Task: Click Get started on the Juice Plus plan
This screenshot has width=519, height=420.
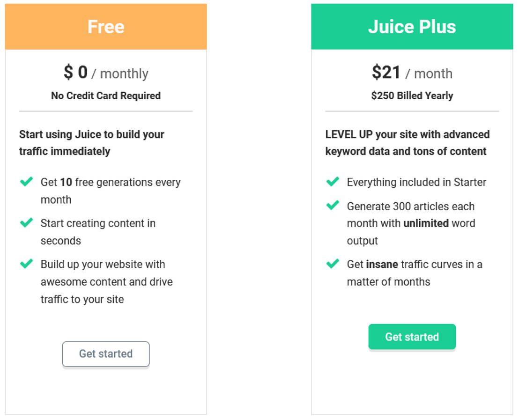Action: click(412, 336)
